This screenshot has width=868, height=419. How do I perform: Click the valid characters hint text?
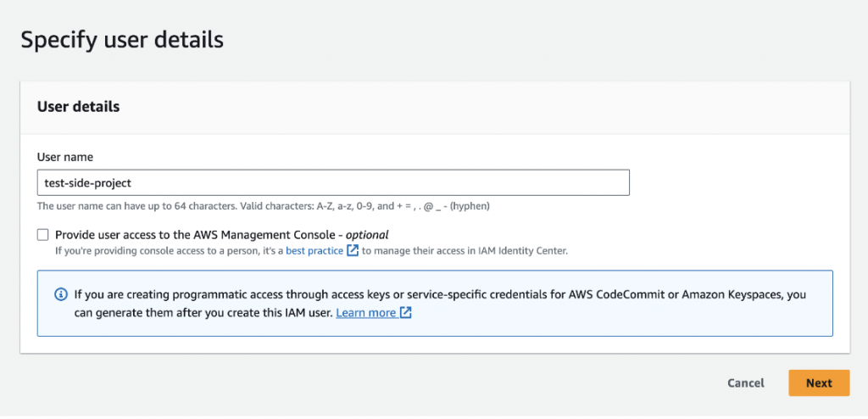point(263,206)
